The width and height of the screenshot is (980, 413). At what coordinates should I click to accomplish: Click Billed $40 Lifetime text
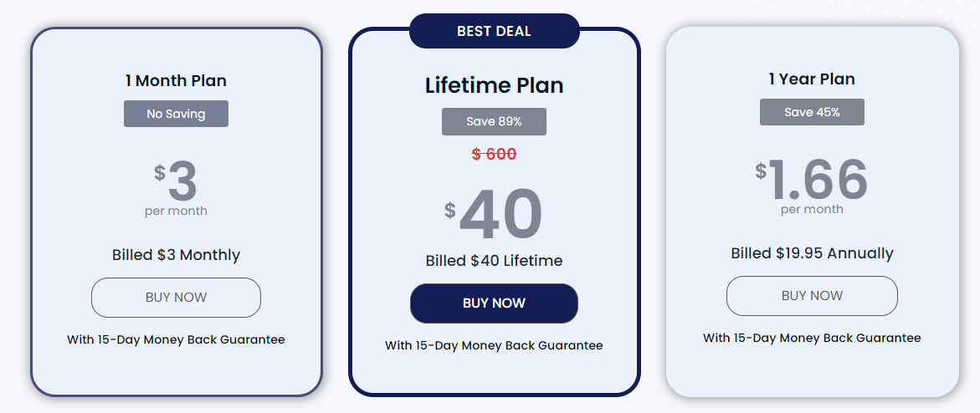[494, 261]
